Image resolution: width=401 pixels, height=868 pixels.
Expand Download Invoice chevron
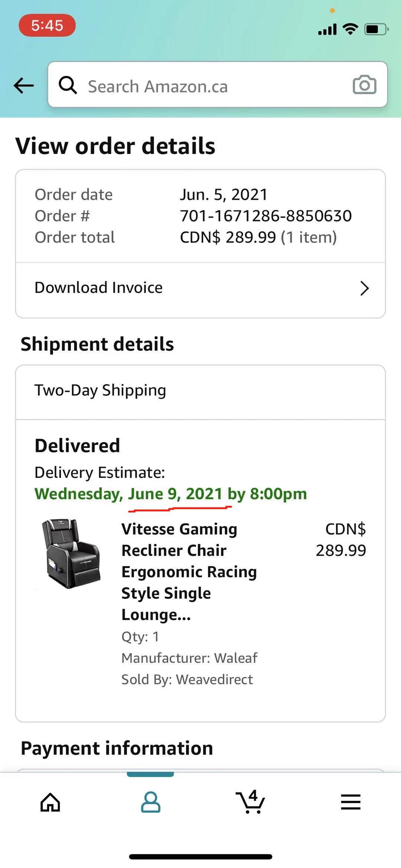(x=364, y=288)
